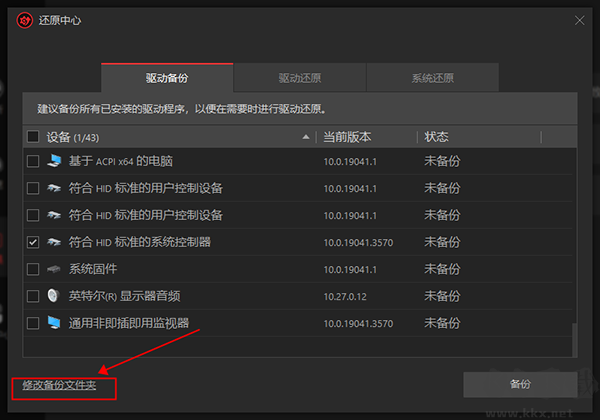Switch to the 驱动还原 tab
This screenshot has width=600, height=420.
point(299,77)
